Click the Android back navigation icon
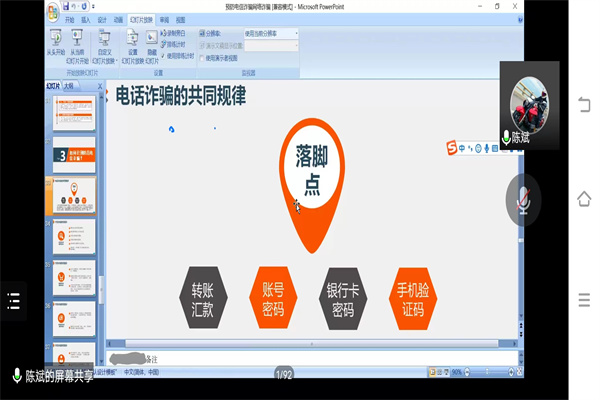The height and width of the screenshot is (400, 600). click(584, 103)
